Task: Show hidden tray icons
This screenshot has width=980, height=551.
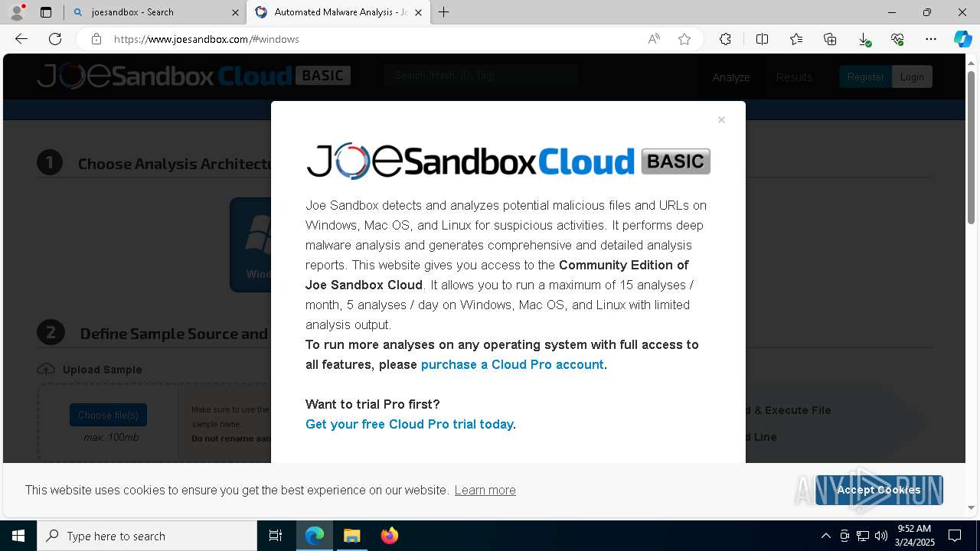Action: (825, 536)
